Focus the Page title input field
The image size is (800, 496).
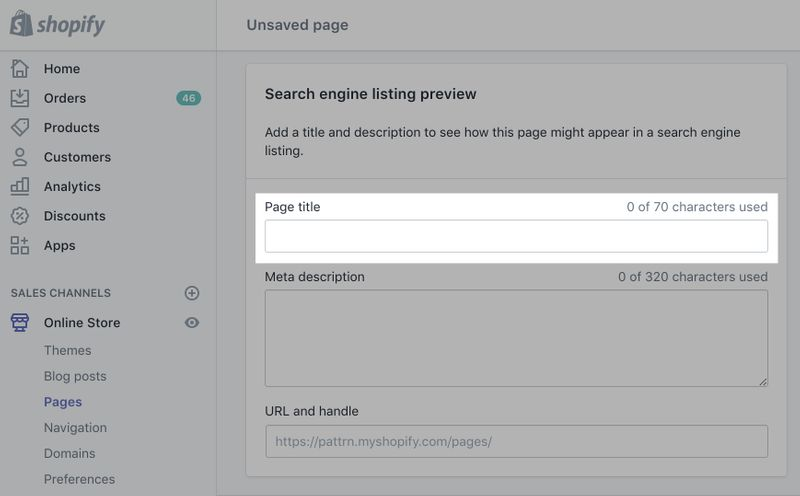(516, 236)
